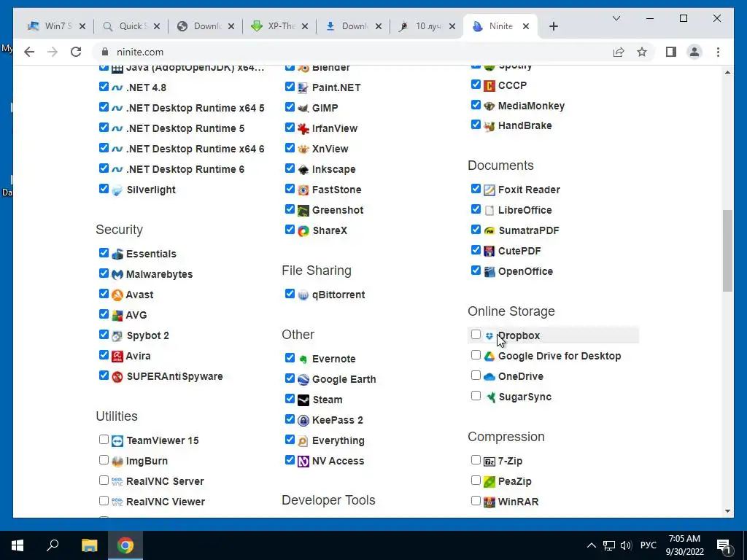Click the share page icon in address bar

click(619, 52)
